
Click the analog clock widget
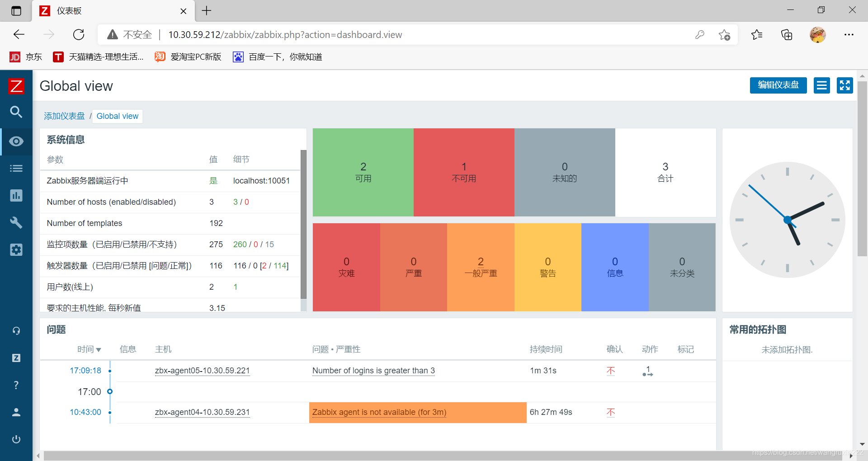coord(788,220)
